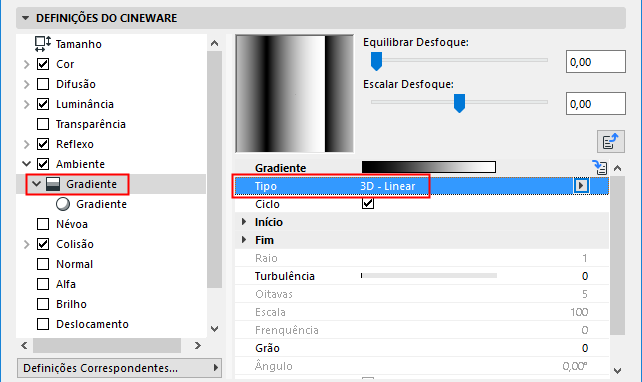This screenshot has height=382, width=642.
Task: Toggle the Luminância checkbox
Action: click(x=43, y=104)
